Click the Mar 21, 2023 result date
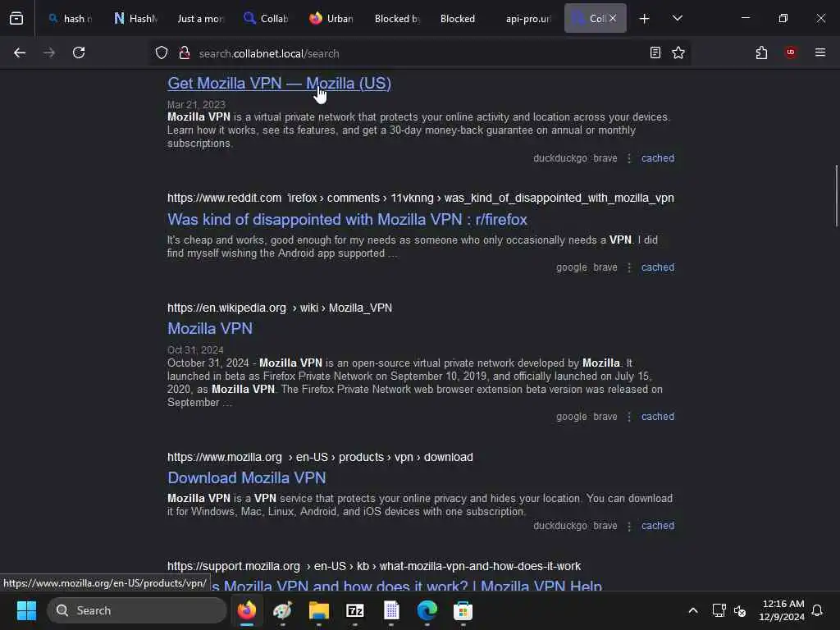The image size is (840, 630). (x=196, y=104)
